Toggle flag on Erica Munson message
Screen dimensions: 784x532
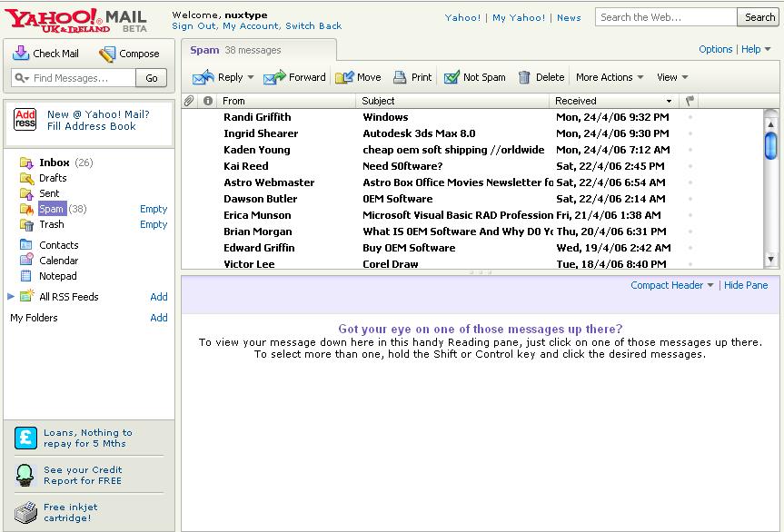(690, 215)
